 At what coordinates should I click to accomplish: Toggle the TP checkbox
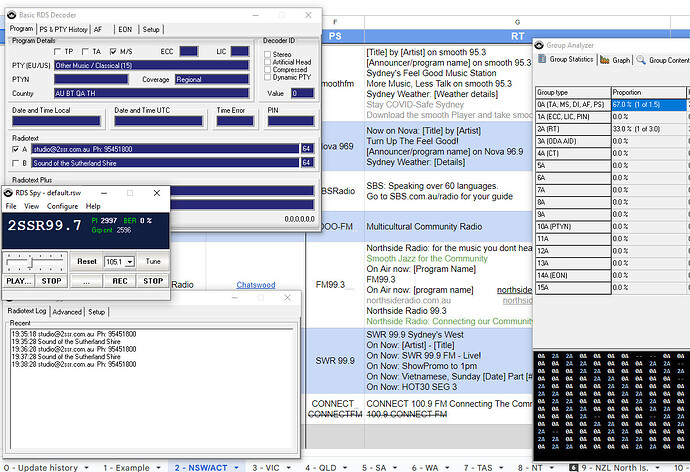[x=57, y=51]
